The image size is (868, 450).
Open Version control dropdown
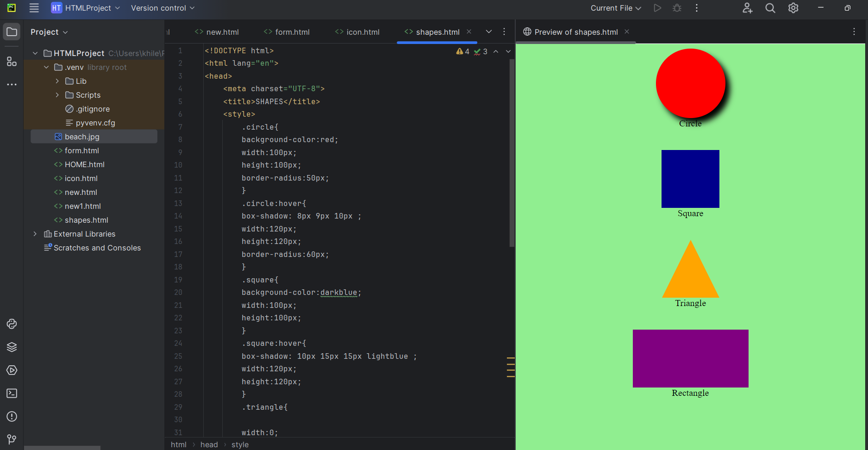point(162,8)
